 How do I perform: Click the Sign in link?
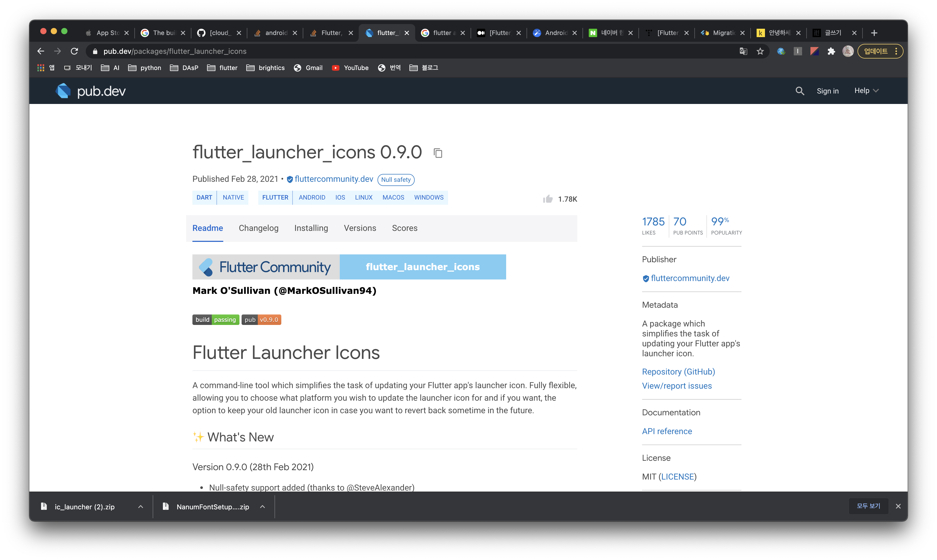(827, 91)
